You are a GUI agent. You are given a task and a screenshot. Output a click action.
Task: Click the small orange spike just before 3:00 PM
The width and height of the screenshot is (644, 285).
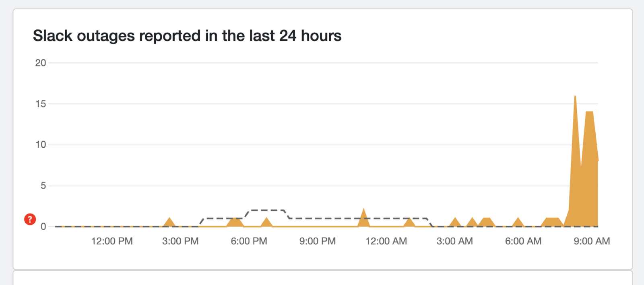(x=169, y=222)
